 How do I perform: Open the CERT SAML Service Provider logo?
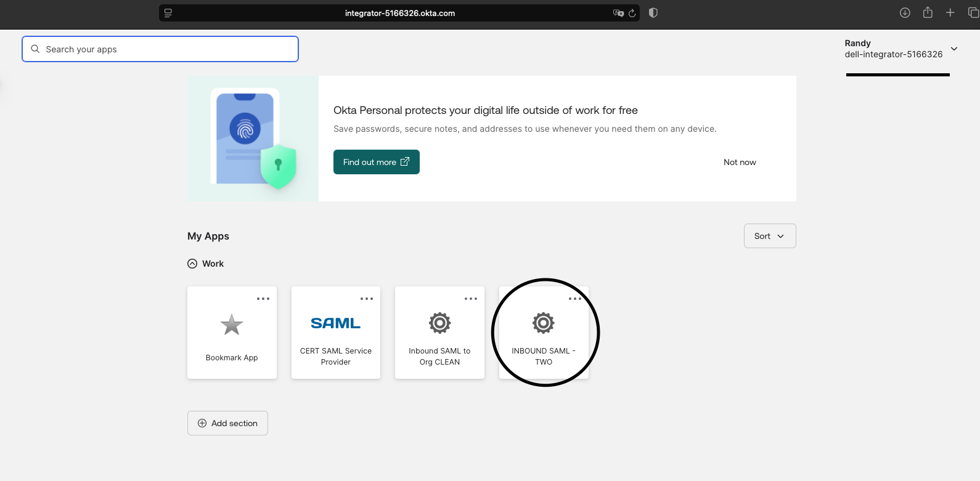pyautogui.click(x=335, y=323)
